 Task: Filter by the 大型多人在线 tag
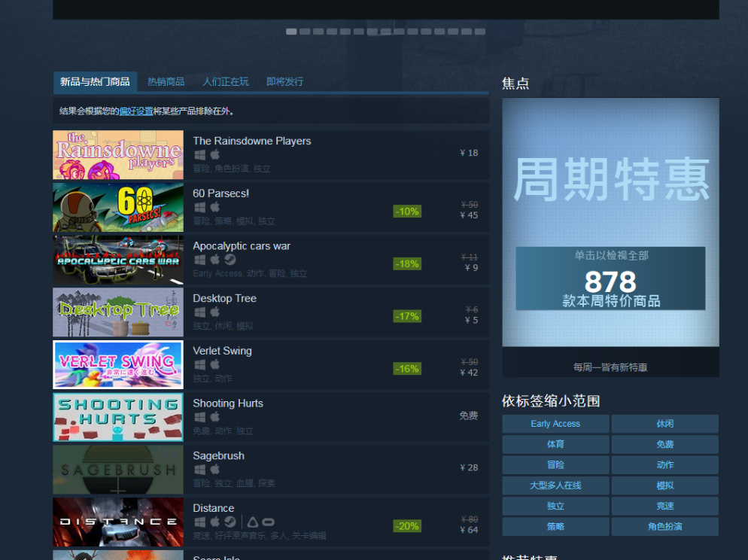555,485
